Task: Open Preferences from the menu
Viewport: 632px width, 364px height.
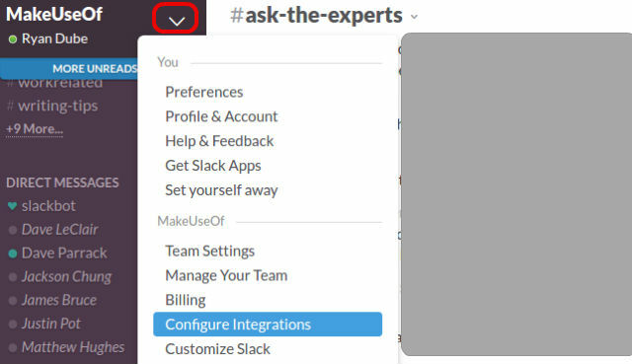Action: 204,92
